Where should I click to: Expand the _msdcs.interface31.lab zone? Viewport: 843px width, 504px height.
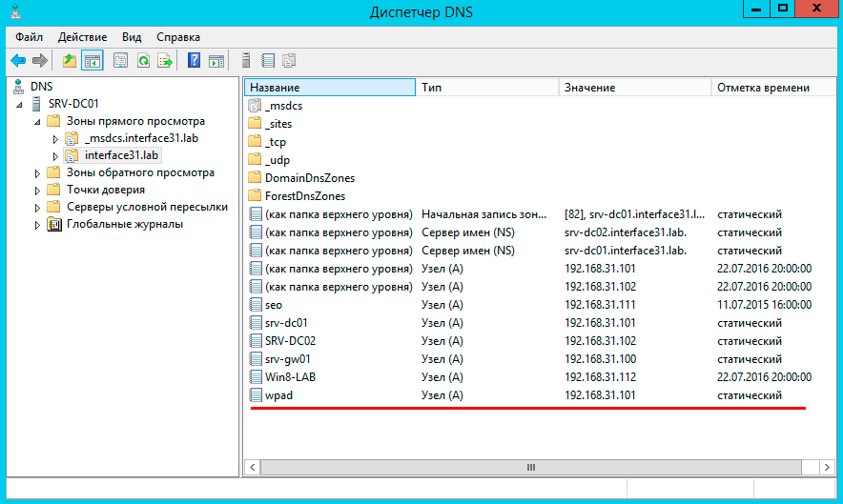(55, 139)
